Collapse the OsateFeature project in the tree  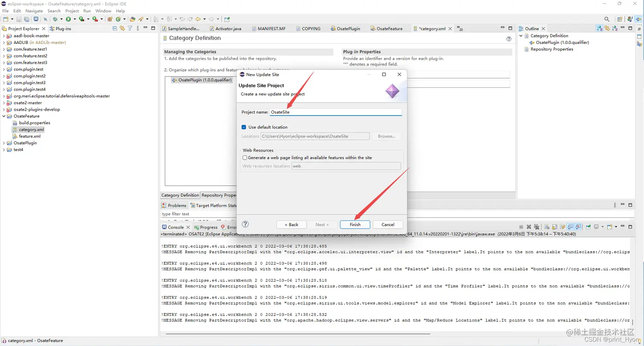coord(4,116)
